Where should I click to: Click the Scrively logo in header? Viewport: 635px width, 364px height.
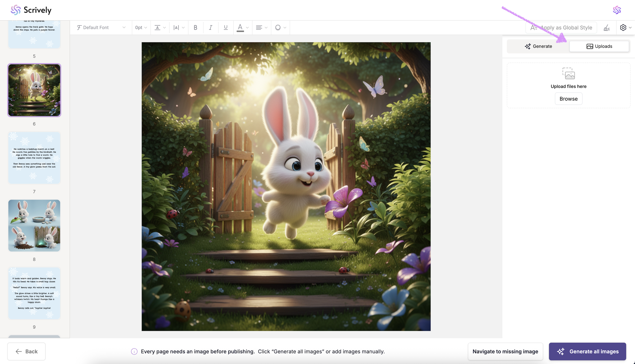coord(31,10)
